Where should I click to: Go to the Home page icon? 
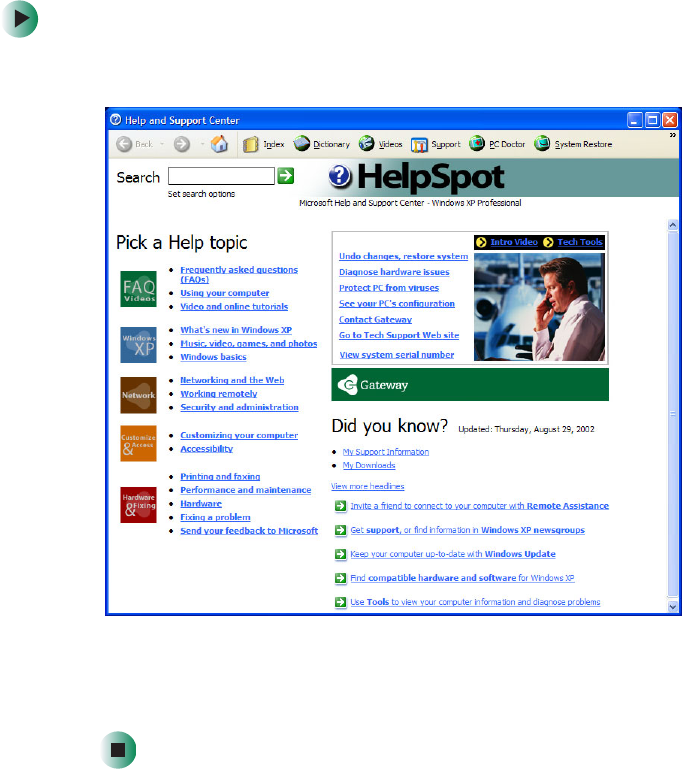coord(219,144)
